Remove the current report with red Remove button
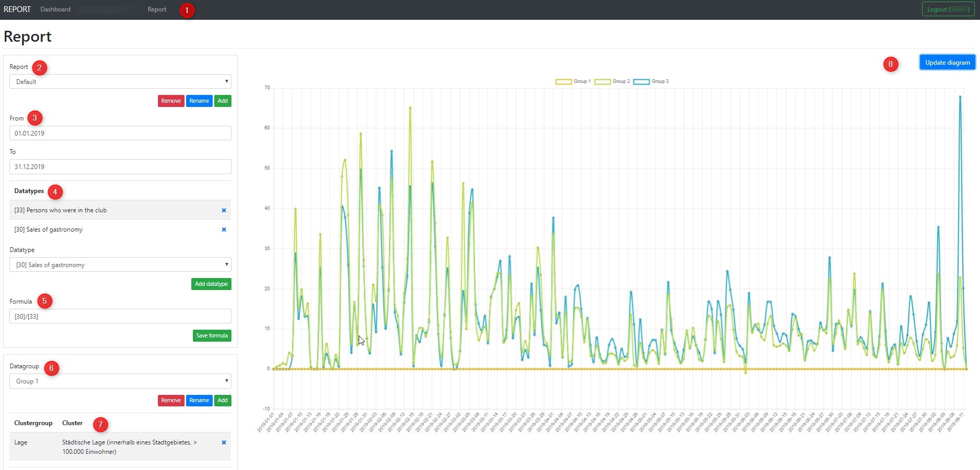Image resolution: width=980 pixels, height=470 pixels. (170, 101)
